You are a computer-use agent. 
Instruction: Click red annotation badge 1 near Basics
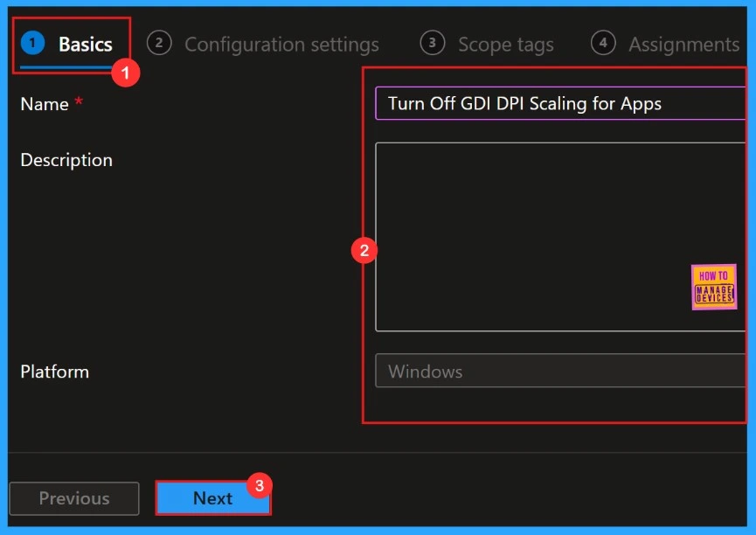click(128, 73)
